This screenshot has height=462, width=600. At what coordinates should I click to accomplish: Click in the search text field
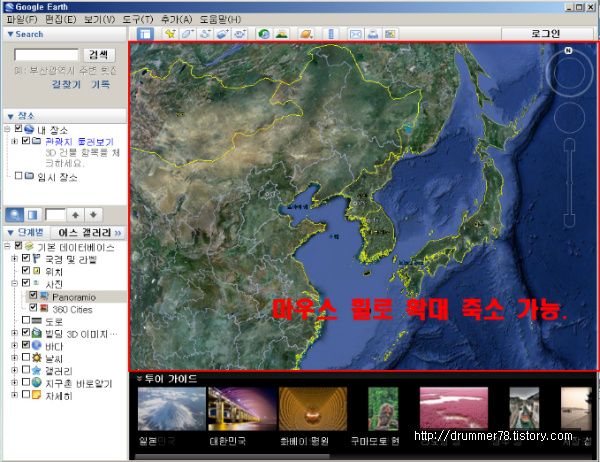click(46, 55)
